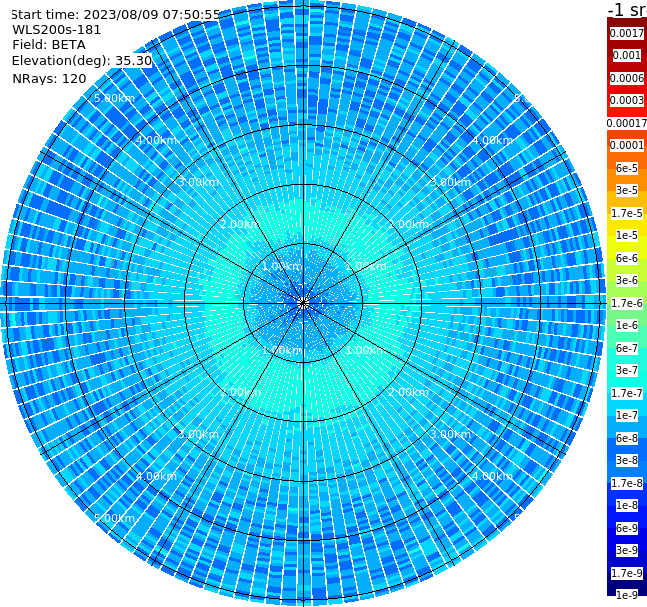Select the 0.00017 colorbar value

(627, 123)
